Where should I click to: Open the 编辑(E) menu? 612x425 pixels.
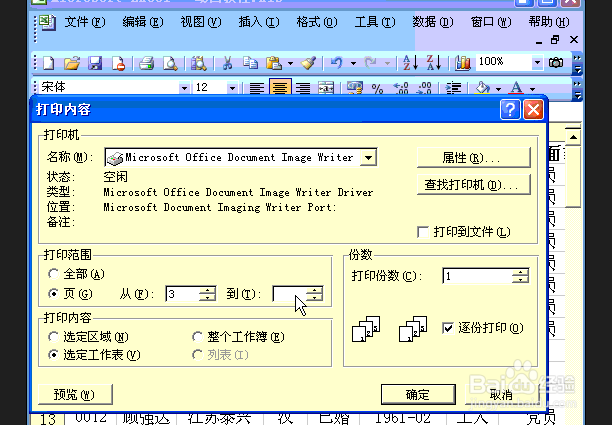143,22
